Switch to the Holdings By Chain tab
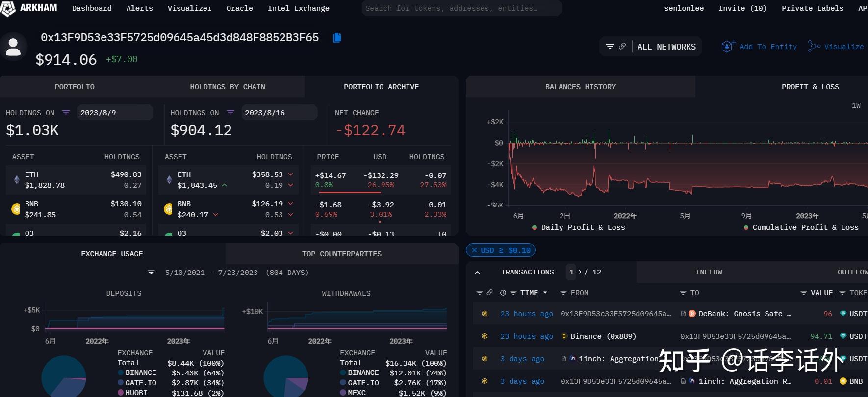Viewport: 868px width, 397px height. [228, 87]
